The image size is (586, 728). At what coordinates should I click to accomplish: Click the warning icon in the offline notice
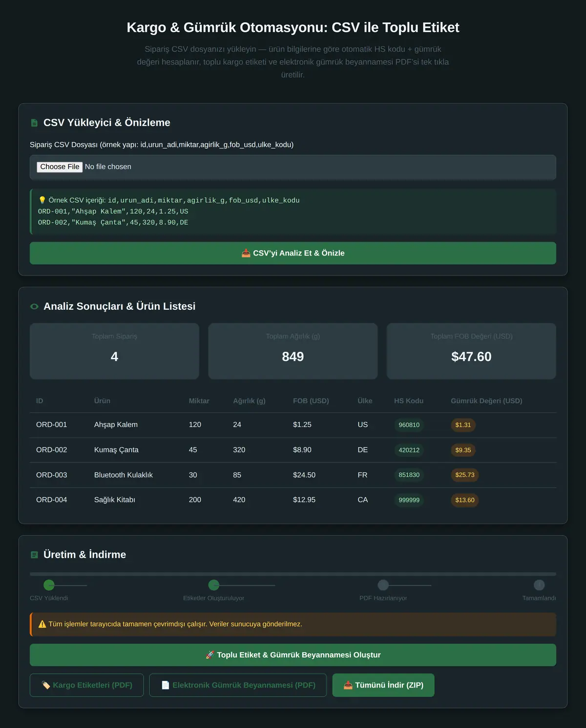[42, 624]
